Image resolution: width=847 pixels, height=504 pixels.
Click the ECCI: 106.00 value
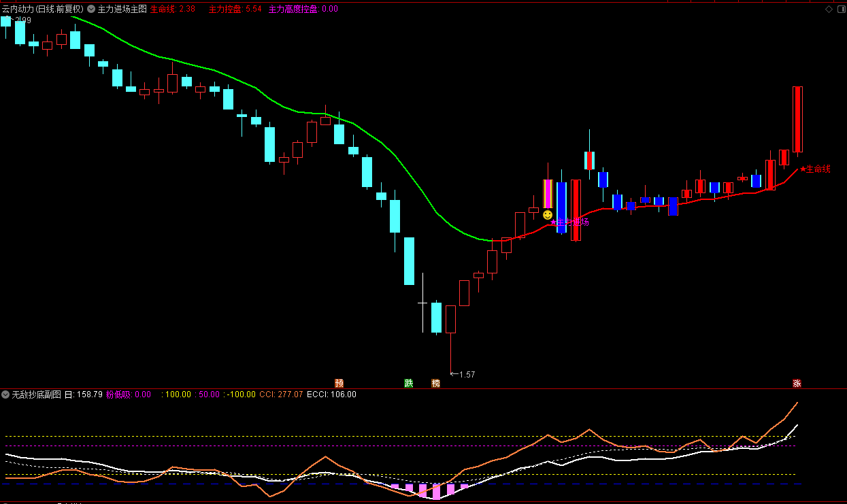(x=331, y=394)
